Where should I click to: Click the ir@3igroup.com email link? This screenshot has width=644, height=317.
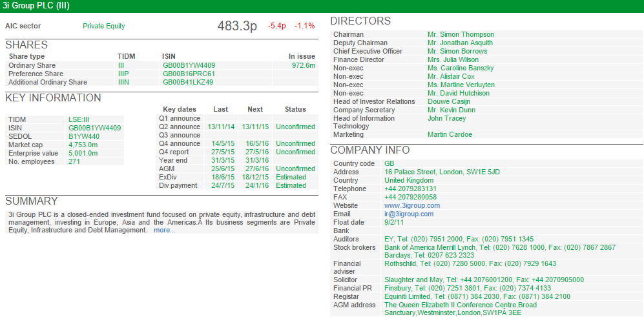click(x=409, y=214)
